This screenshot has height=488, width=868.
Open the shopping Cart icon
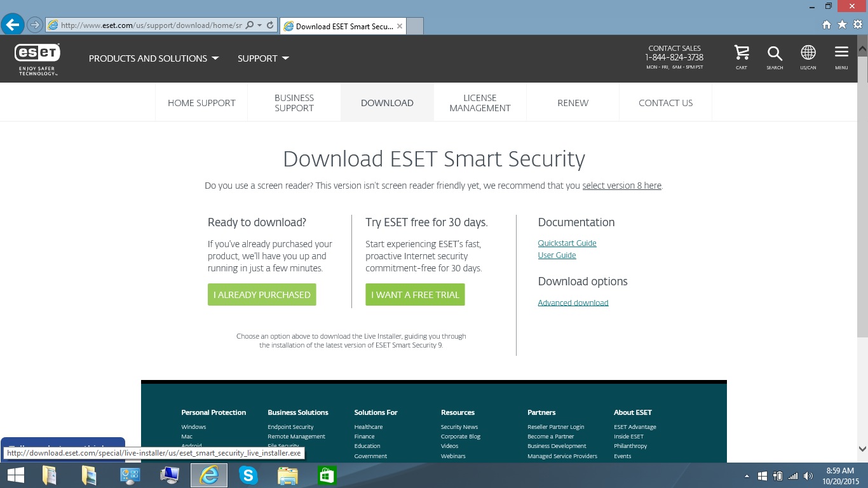[x=742, y=57]
